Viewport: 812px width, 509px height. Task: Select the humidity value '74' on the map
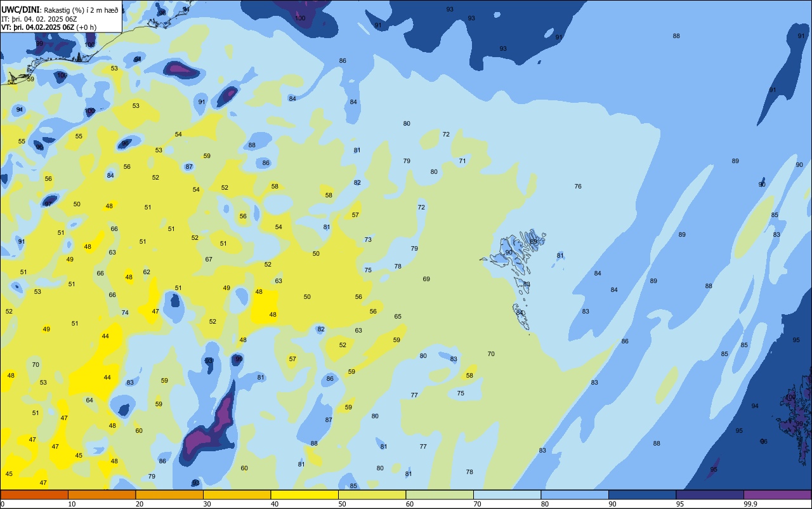[x=125, y=313]
